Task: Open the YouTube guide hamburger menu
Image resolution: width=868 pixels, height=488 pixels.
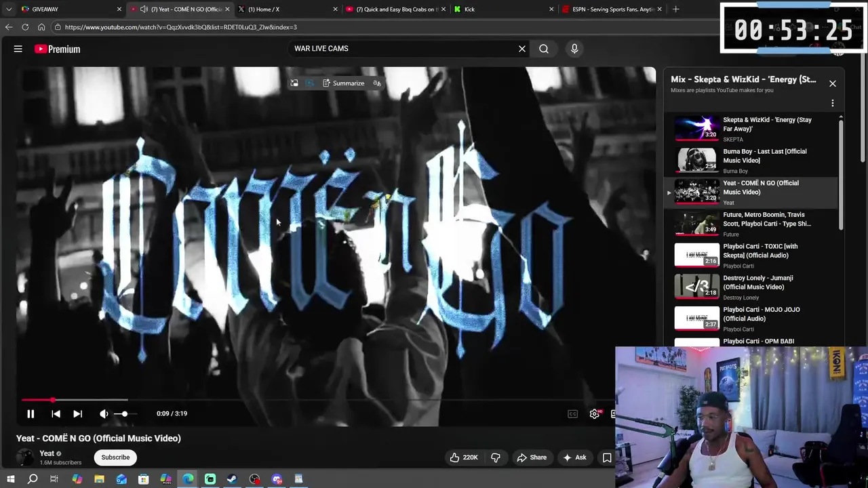Action: click(18, 49)
